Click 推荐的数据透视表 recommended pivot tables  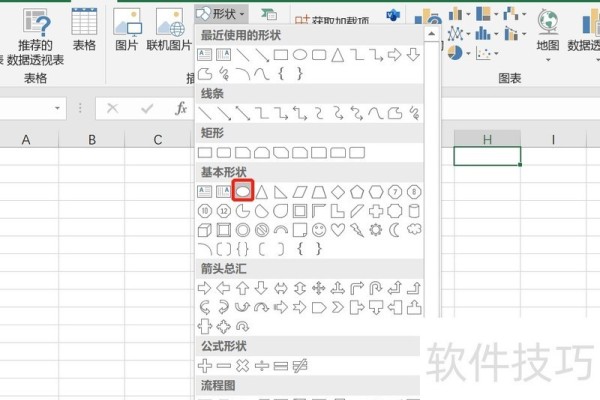click(x=35, y=37)
